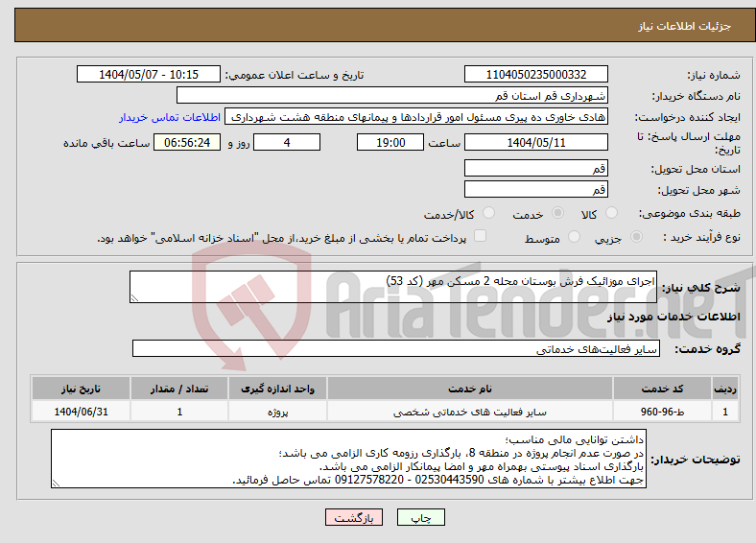Image resolution: width=756 pixels, height=543 pixels.
Task: Click the need date cell 1404/06/31
Action: (81, 412)
